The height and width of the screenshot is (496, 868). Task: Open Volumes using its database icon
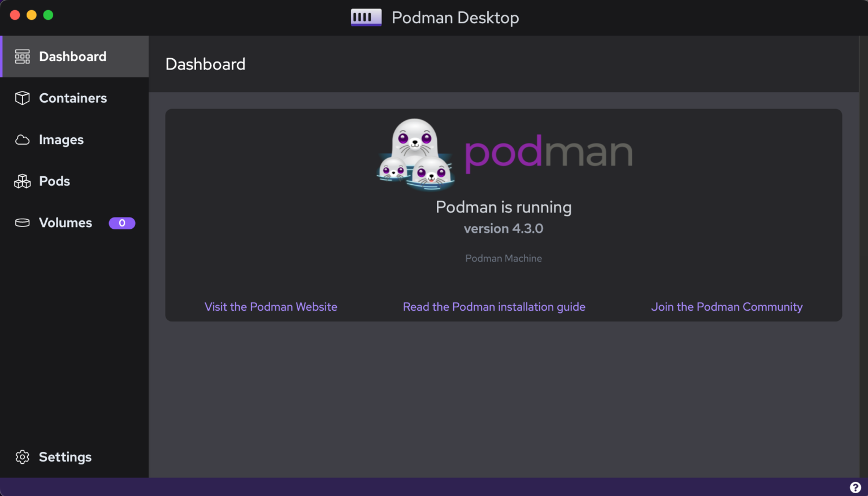point(22,223)
